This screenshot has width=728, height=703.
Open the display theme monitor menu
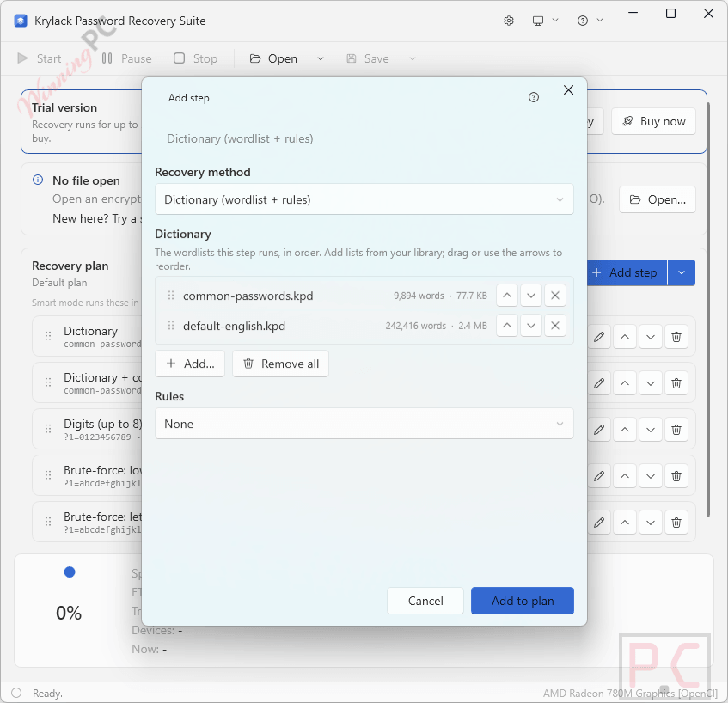[x=545, y=21]
